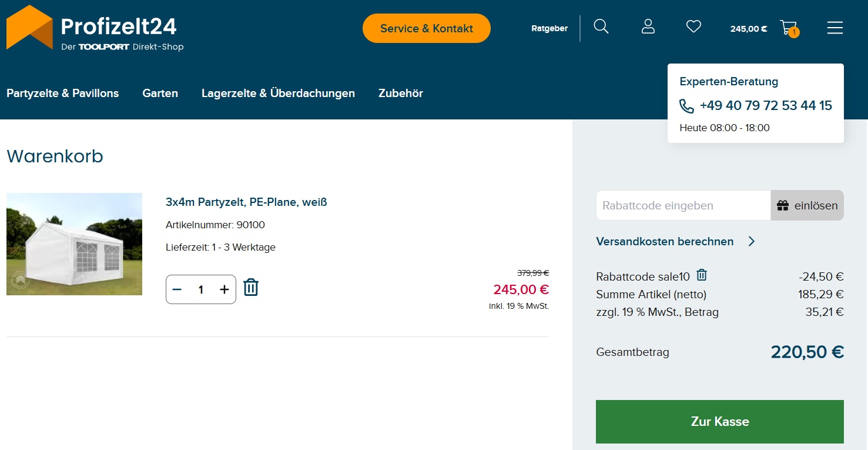Open Partyzelte & Pavillons menu

(x=62, y=93)
